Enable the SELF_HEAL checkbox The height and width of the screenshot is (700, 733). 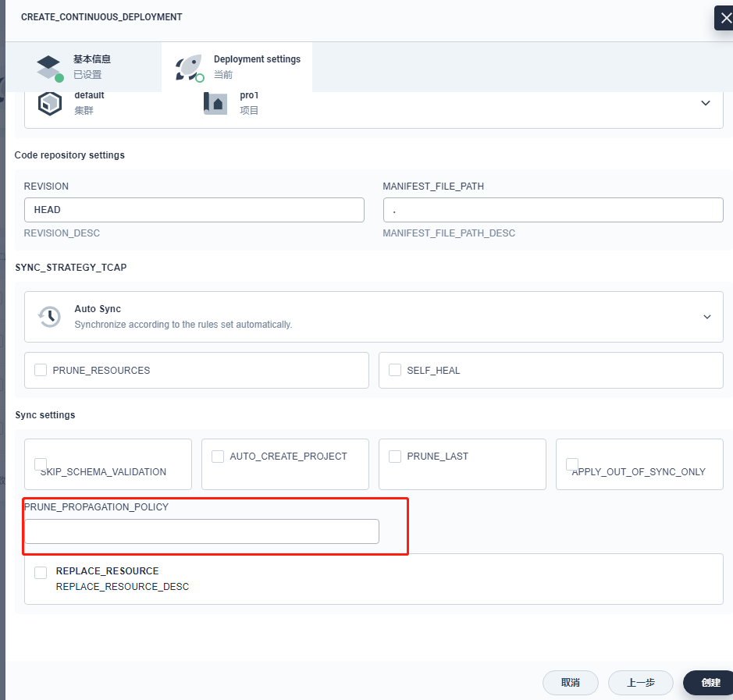(x=395, y=369)
